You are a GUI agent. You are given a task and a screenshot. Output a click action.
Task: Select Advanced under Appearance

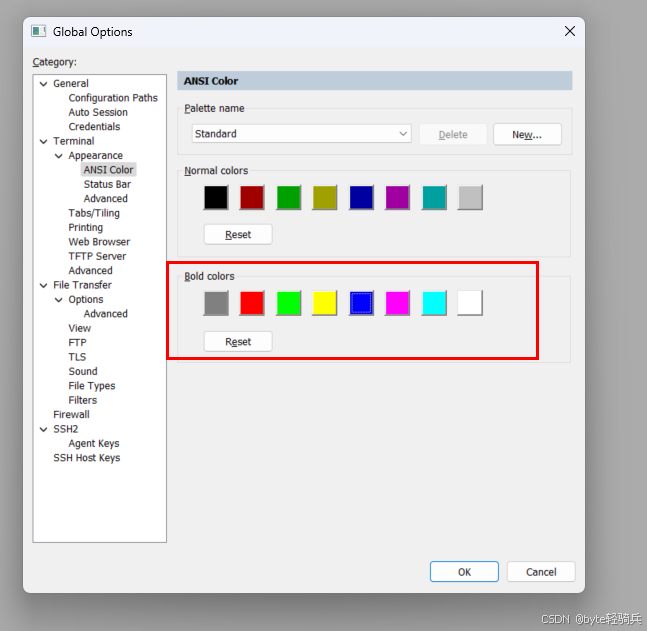pyautogui.click(x=106, y=199)
